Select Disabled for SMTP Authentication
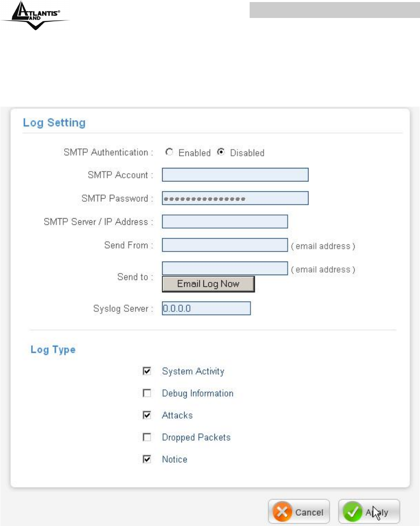 click(221, 152)
